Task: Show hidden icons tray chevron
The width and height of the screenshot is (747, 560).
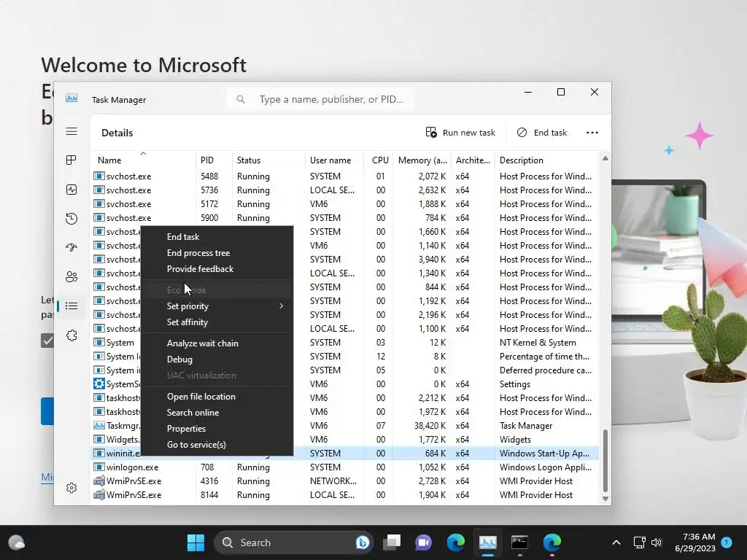Action: (x=616, y=542)
